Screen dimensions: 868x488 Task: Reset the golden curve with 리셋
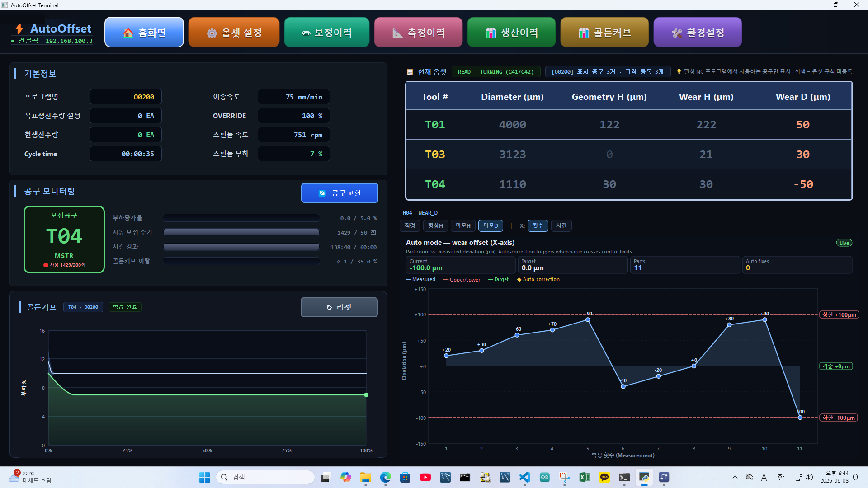(x=339, y=307)
